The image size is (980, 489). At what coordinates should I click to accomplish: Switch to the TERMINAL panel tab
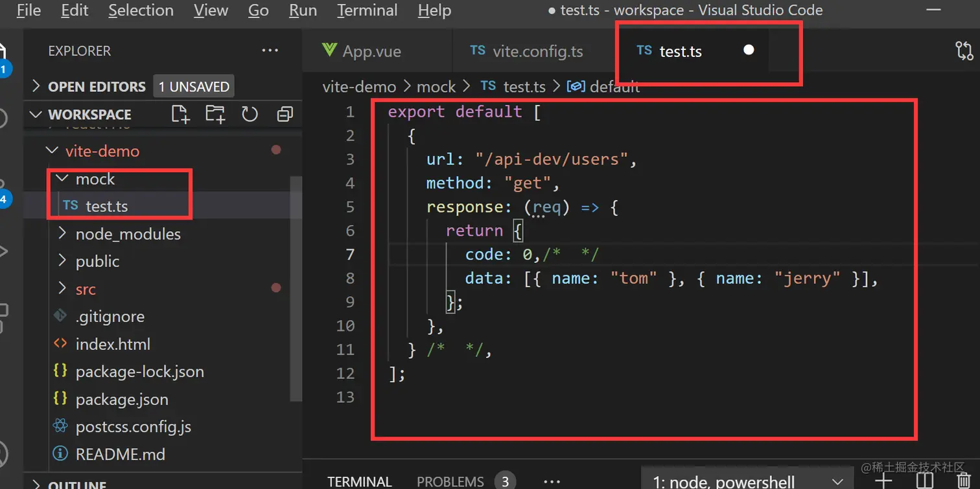point(360,482)
